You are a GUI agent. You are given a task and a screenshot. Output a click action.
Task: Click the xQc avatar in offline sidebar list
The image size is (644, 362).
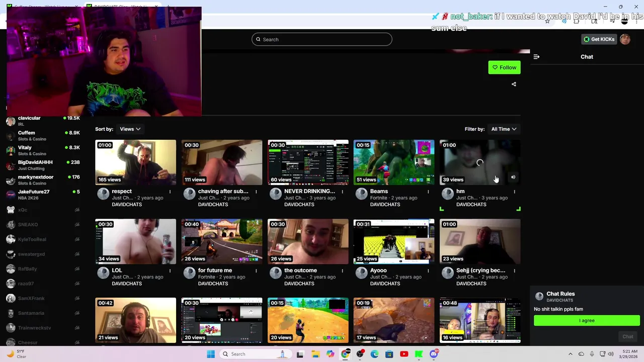pyautogui.click(x=11, y=210)
